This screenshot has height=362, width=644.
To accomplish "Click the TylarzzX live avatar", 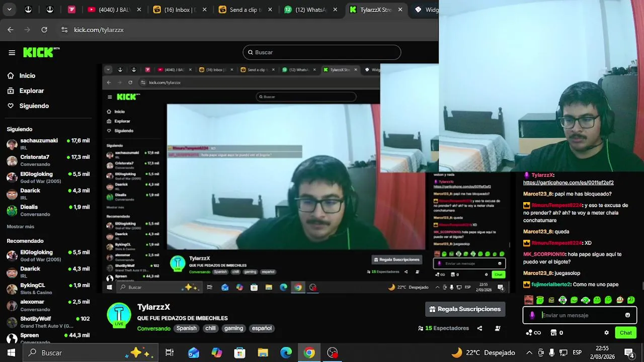I will 119,316.
